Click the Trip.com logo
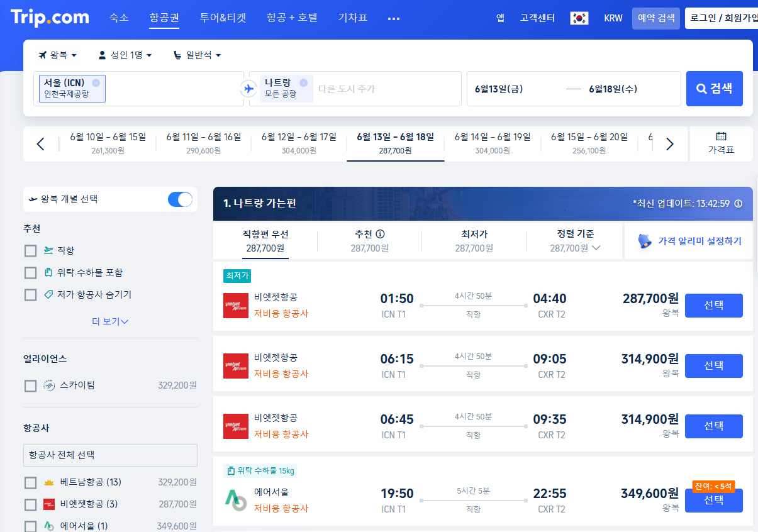Viewport: 758px width, 532px height. (x=50, y=17)
